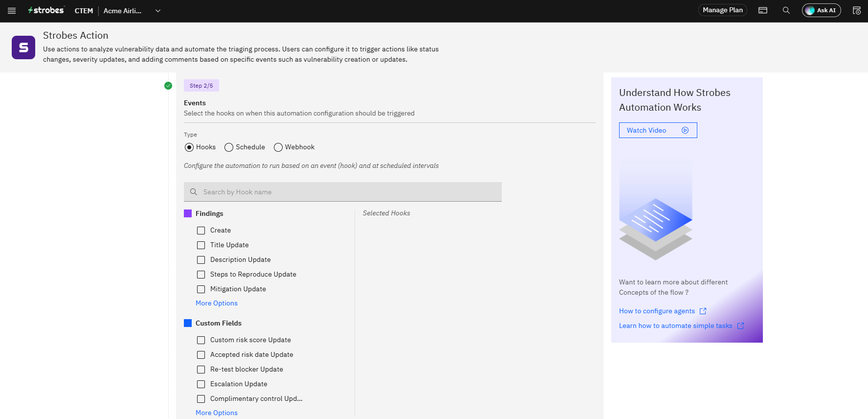Click the Step 2/5 badge
Viewport: 868px width, 419px height.
click(201, 86)
